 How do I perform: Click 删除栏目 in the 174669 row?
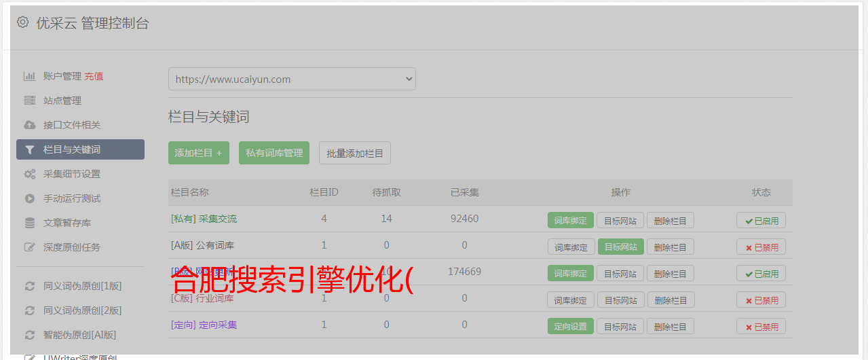click(671, 273)
